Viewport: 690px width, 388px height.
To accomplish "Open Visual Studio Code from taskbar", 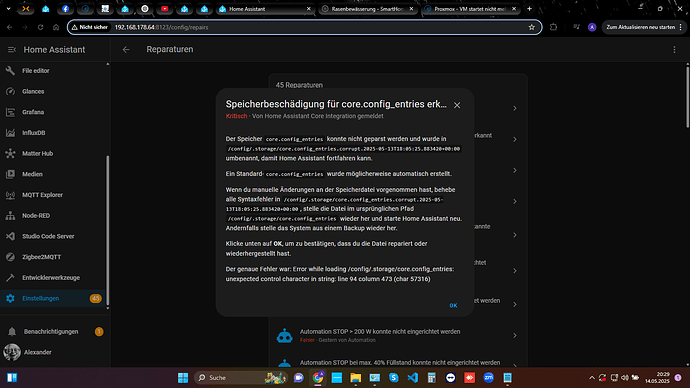I will [x=412, y=377].
